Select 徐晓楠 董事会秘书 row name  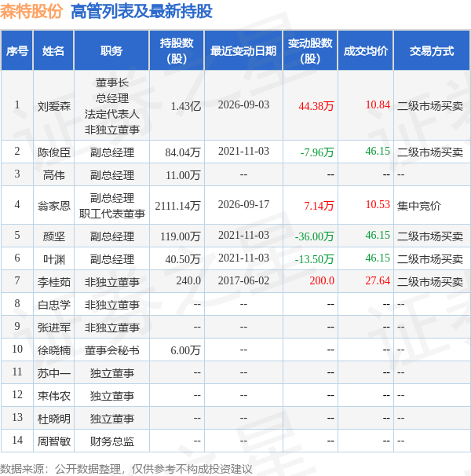pyautogui.click(x=54, y=350)
